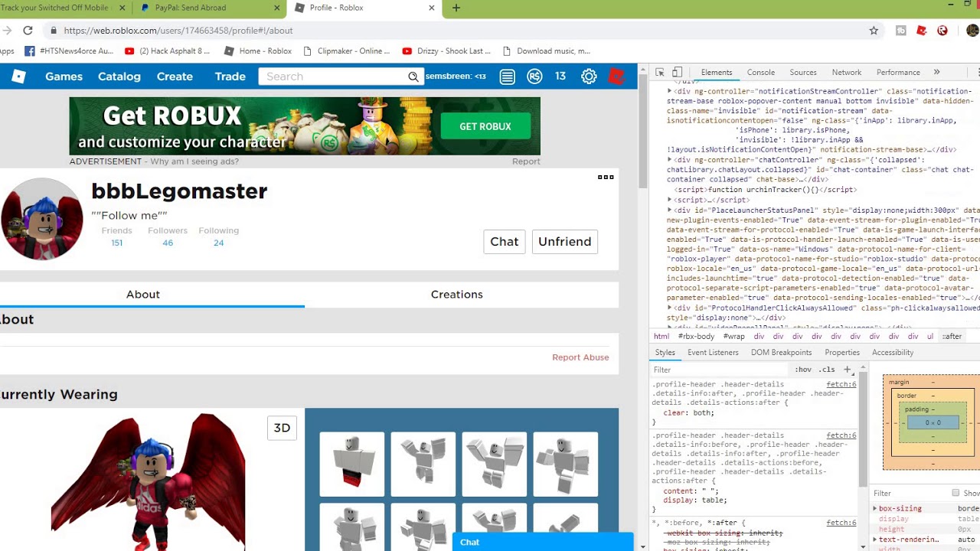Click the blue content box in box model
The width and height of the screenshot is (980, 551).
933,422
